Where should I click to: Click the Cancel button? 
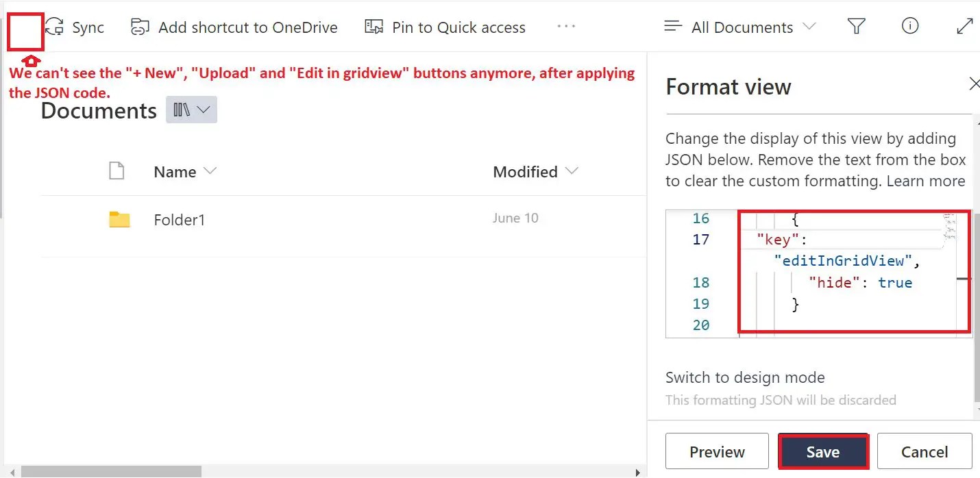[925, 451]
